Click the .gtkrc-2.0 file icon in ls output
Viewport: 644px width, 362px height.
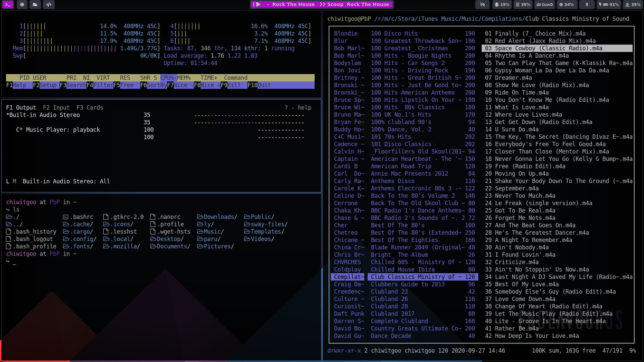tap(106, 217)
